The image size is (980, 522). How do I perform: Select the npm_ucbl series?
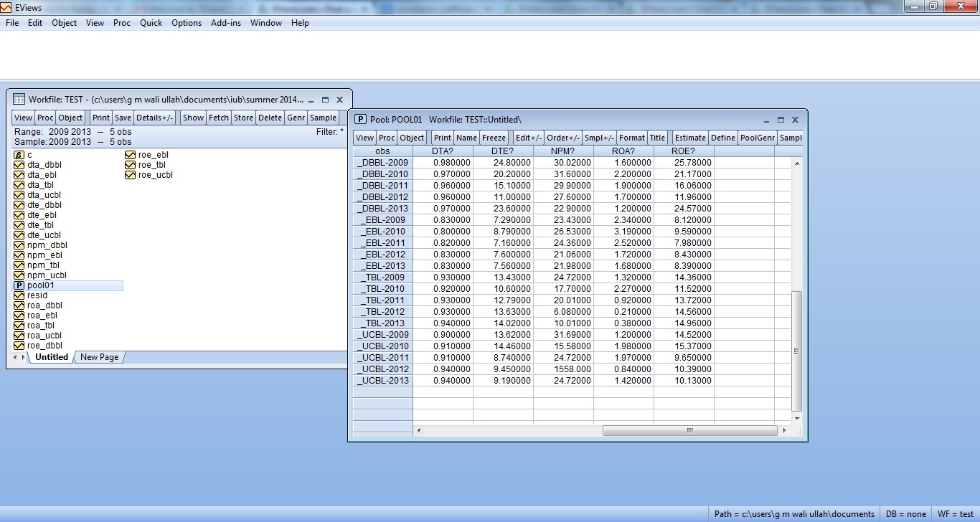[x=47, y=275]
